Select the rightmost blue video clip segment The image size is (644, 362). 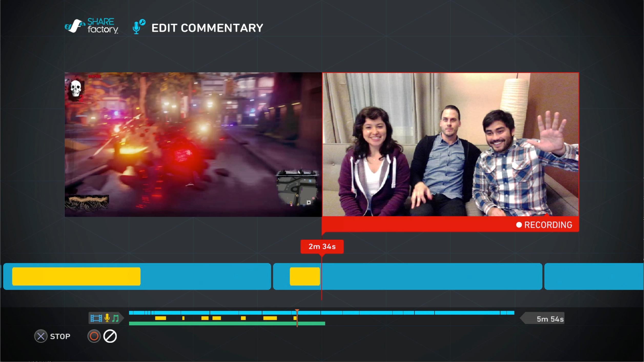point(594,276)
